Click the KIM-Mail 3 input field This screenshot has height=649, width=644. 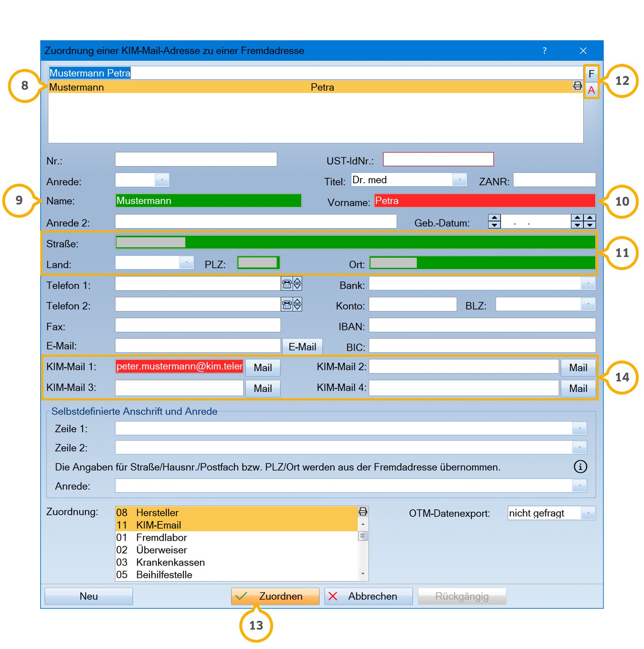click(179, 388)
